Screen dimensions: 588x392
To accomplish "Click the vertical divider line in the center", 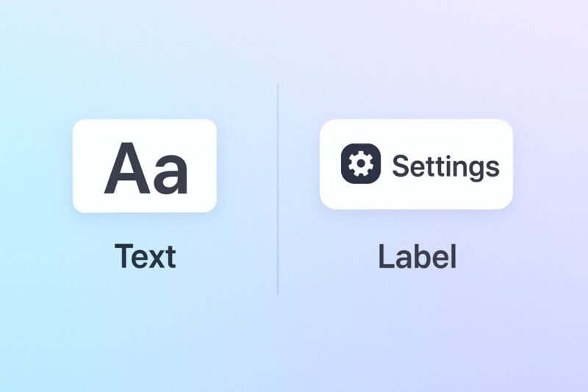I will (x=278, y=190).
